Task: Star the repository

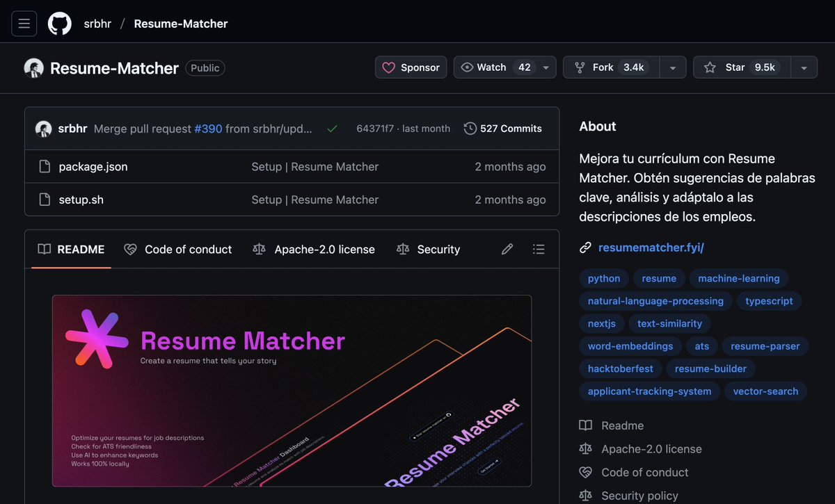Action: [x=742, y=67]
